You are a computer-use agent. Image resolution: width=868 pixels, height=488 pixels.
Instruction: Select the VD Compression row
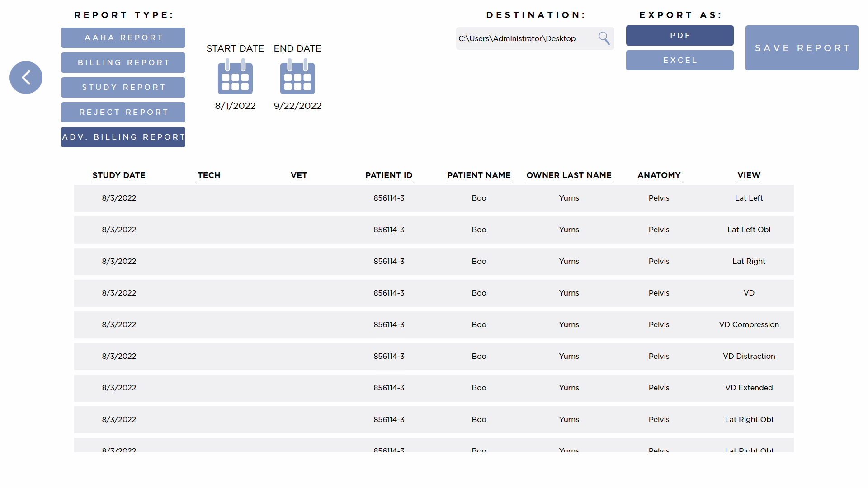[434, 324]
